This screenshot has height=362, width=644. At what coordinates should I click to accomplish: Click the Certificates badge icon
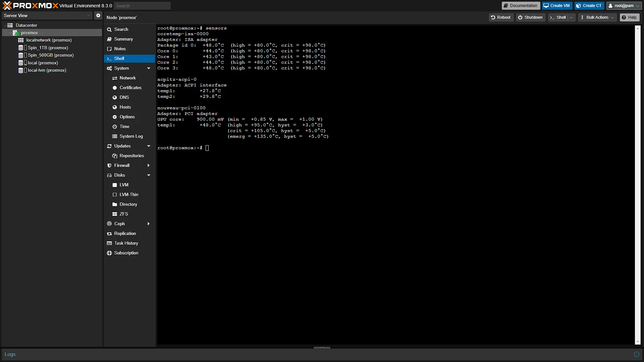click(115, 88)
